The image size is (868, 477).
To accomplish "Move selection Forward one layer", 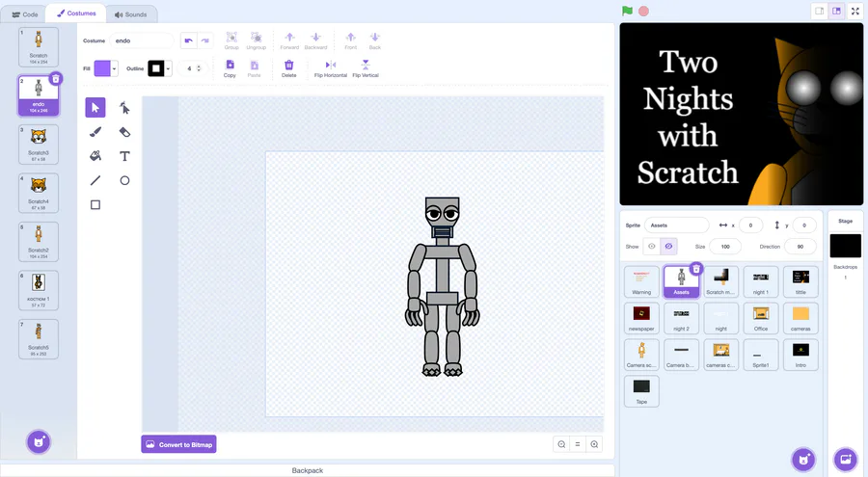I will [x=289, y=40].
